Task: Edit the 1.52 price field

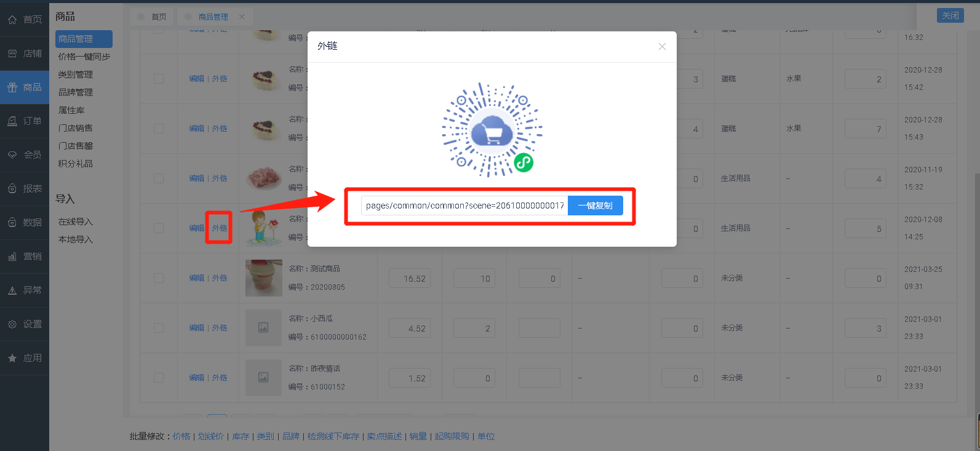Action: [x=409, y=378]
